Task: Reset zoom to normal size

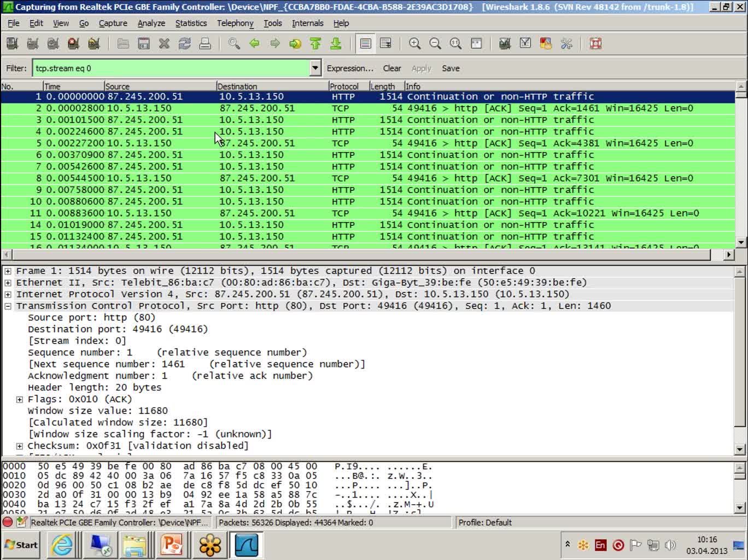Action: tap(455, 44)
